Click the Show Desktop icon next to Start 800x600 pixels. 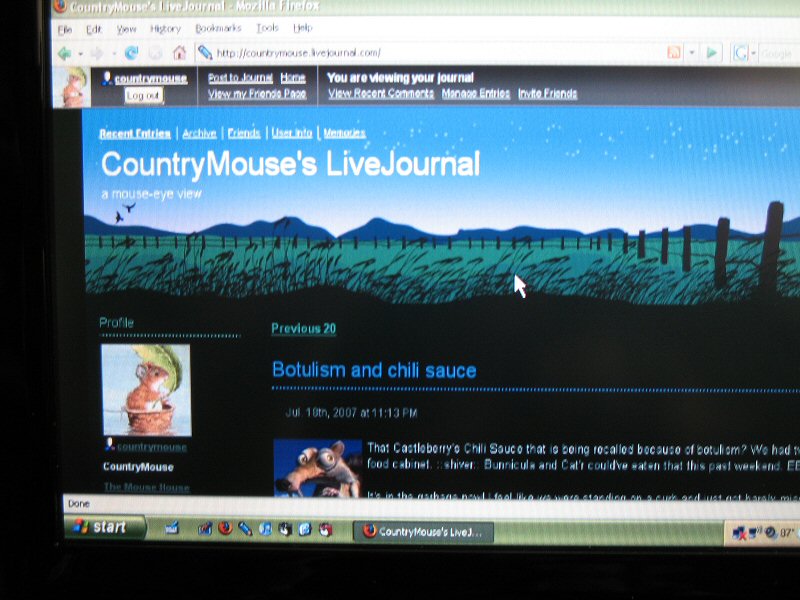coord(172,528)
